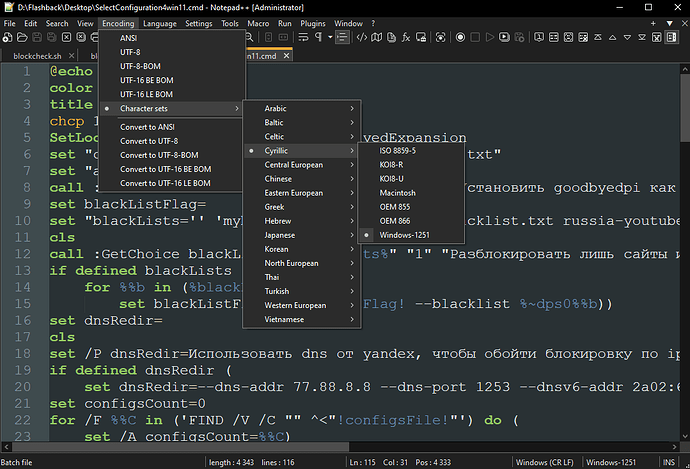
Task: Click the Save All toolbar icon
Action: click(51, 37)
